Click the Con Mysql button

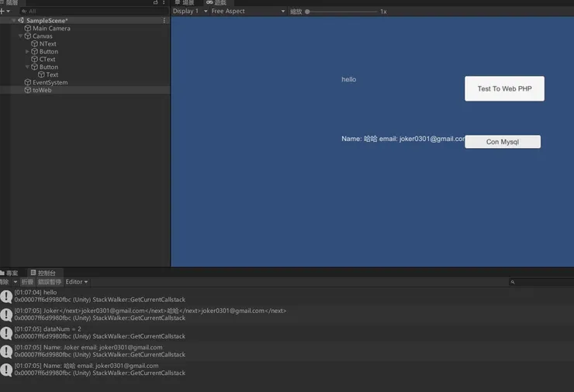[503, 142]
